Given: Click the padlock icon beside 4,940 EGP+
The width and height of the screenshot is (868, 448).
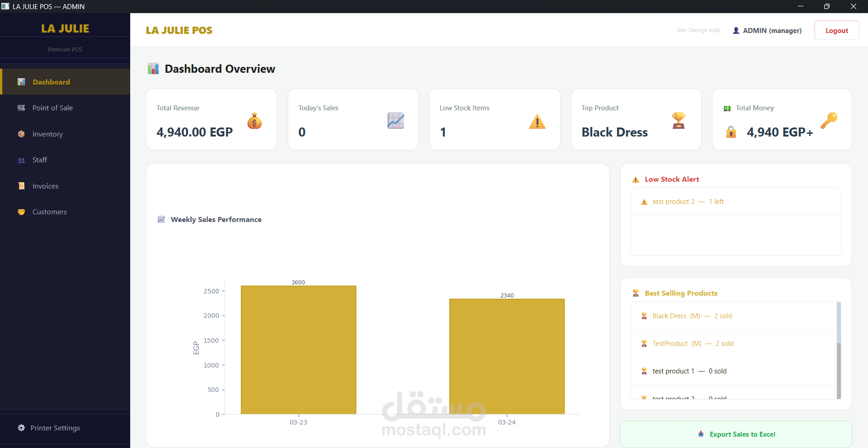Looking at the screenshot, I should point(731,132).
